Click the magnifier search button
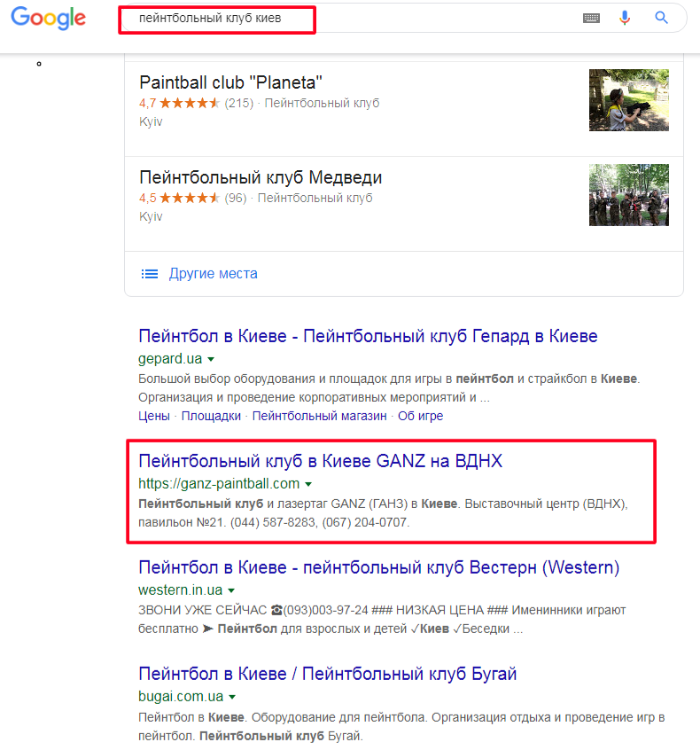700x750 pixels. 661,18
